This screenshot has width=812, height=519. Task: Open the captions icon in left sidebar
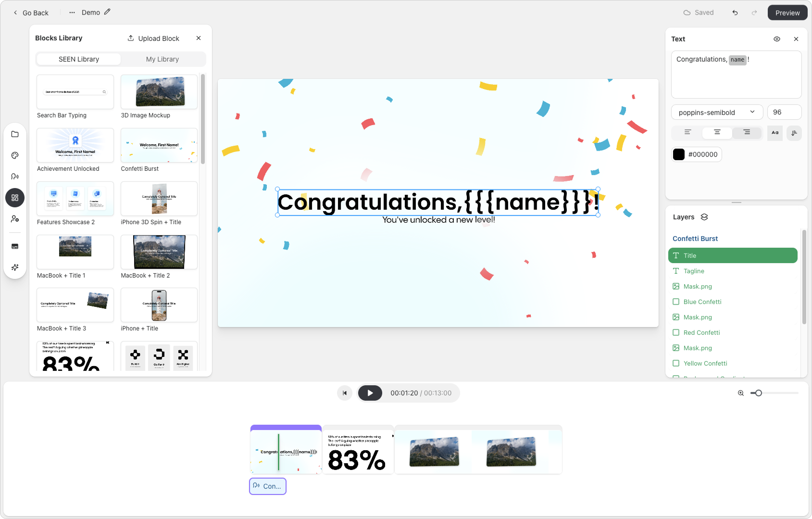(15, 246)
